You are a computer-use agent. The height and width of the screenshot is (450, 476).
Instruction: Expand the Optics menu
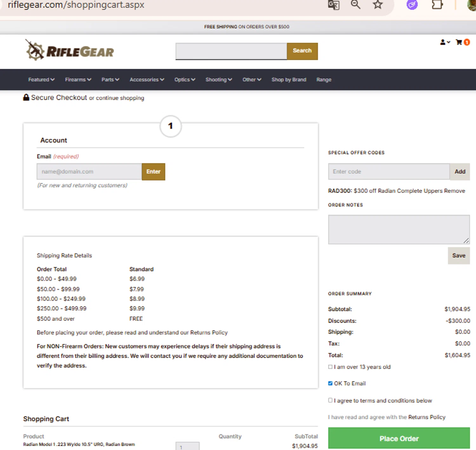pos(185,80)
